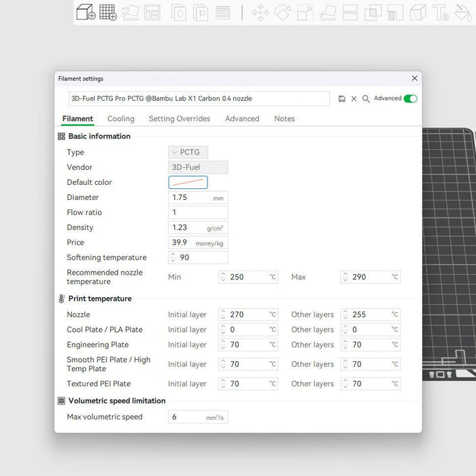Viewport: 476px width, 476px height.
Task: Click the Auto orient toolbar icon
Action: point(131,12)
